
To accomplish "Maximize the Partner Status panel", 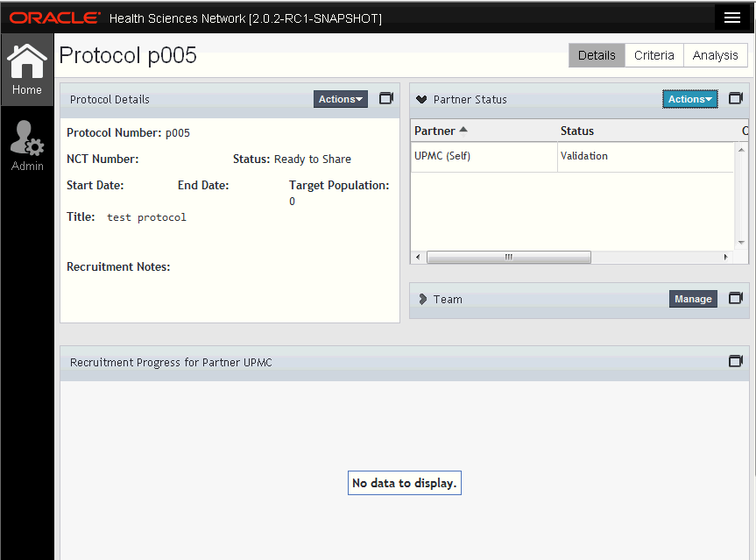I will [x=736, y=98].
